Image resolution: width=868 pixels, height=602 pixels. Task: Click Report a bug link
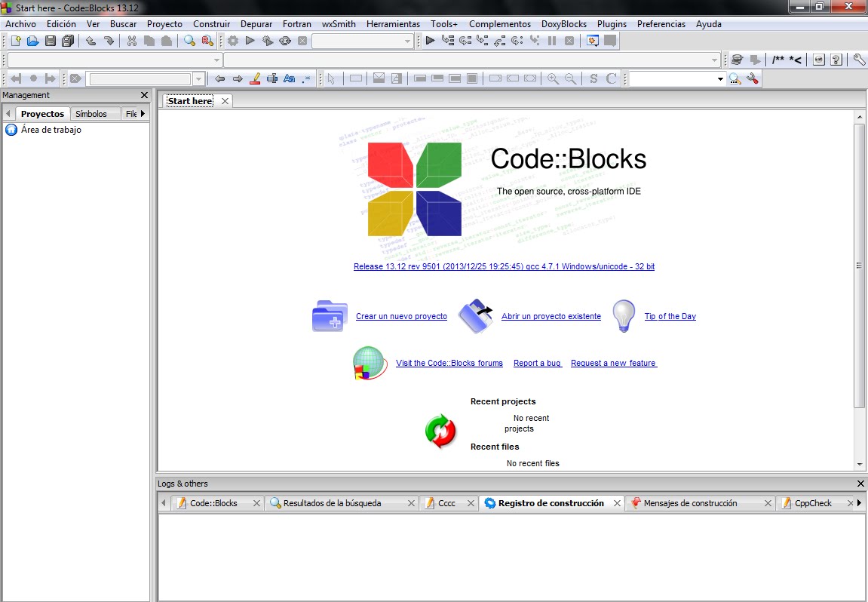pyautogui.click(x=538, y=364)
